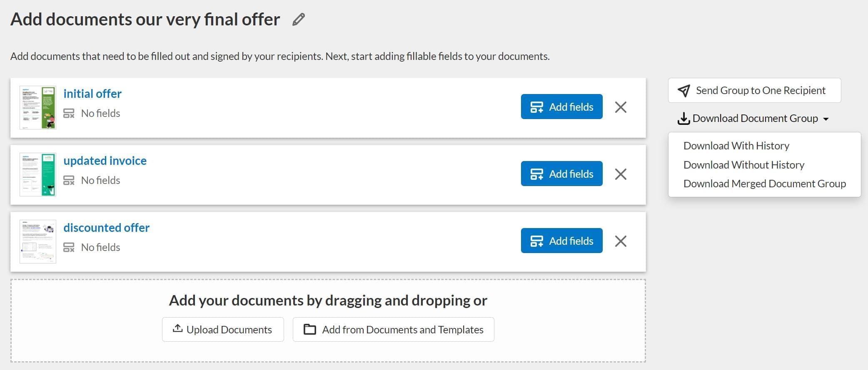Collapse the Download Document Group dropdown

tap(826, 119)
